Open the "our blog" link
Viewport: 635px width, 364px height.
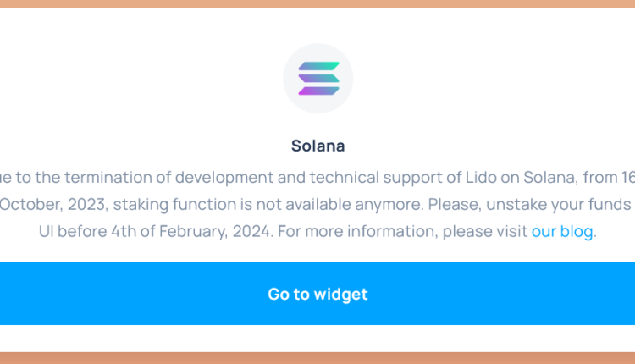[562, 231]
